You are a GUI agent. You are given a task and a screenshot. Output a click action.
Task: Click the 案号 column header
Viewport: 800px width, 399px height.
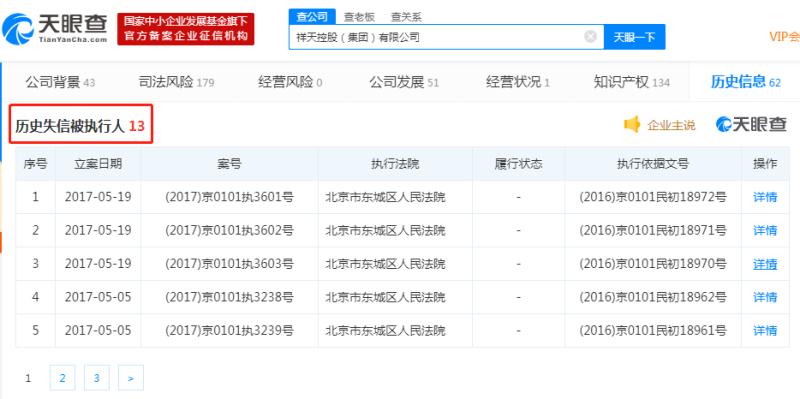pyautogui.click(x=229, y=164)
